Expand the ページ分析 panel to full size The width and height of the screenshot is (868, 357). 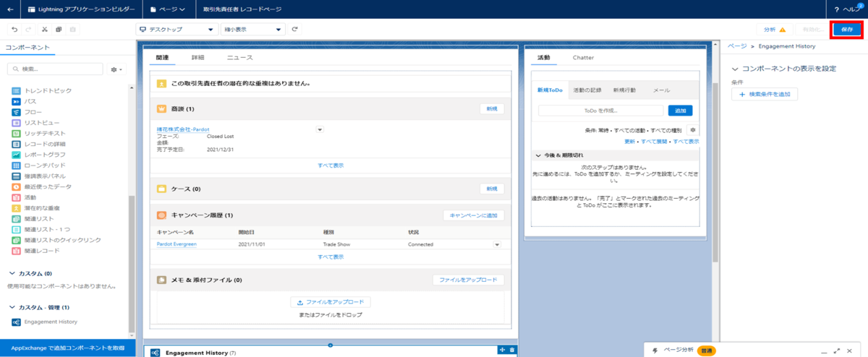[837, 350]
